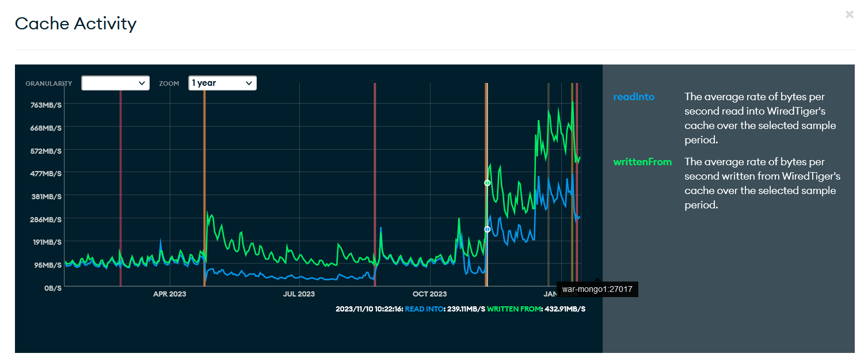The height and width of the screenshot is (361, 868).
Task: Open the Granularity dropdown
Action: coord(115,83)
